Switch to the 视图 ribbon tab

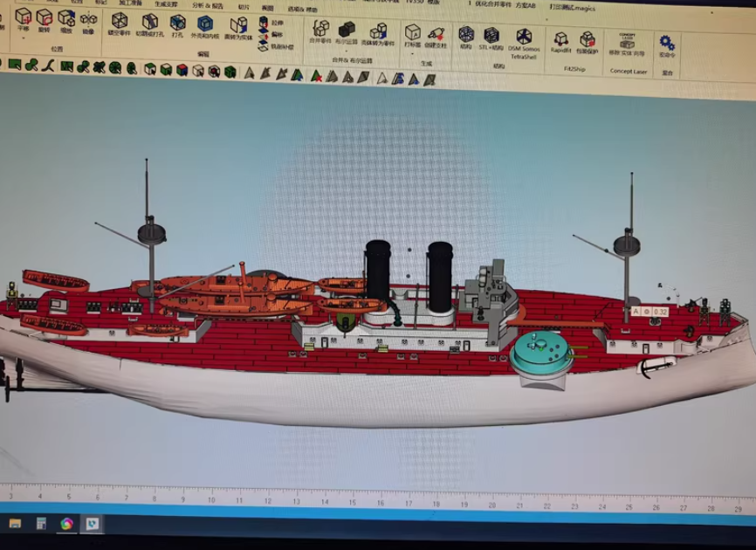[267, 8]
